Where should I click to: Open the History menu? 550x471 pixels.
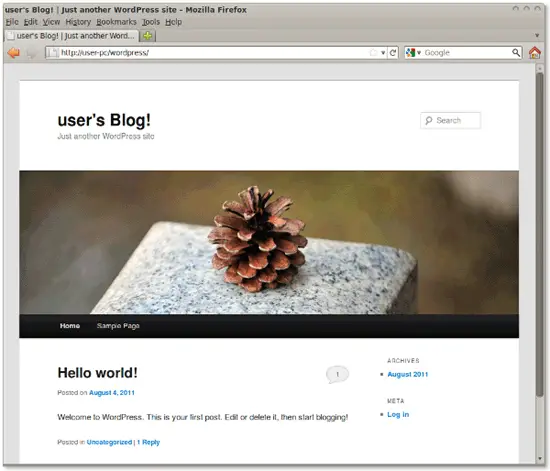78,22
